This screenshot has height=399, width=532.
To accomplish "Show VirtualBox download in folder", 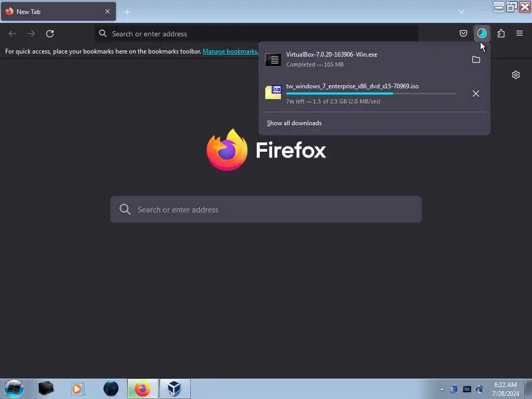I will coord(476,60).
